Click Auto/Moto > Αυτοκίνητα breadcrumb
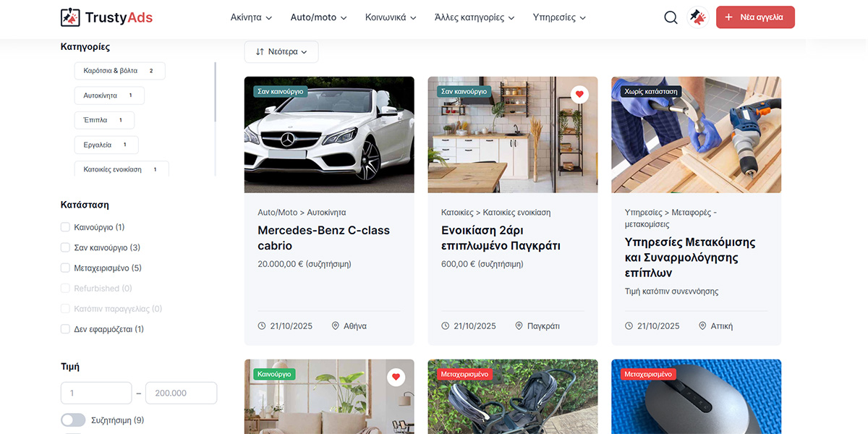 click(302, 213)
